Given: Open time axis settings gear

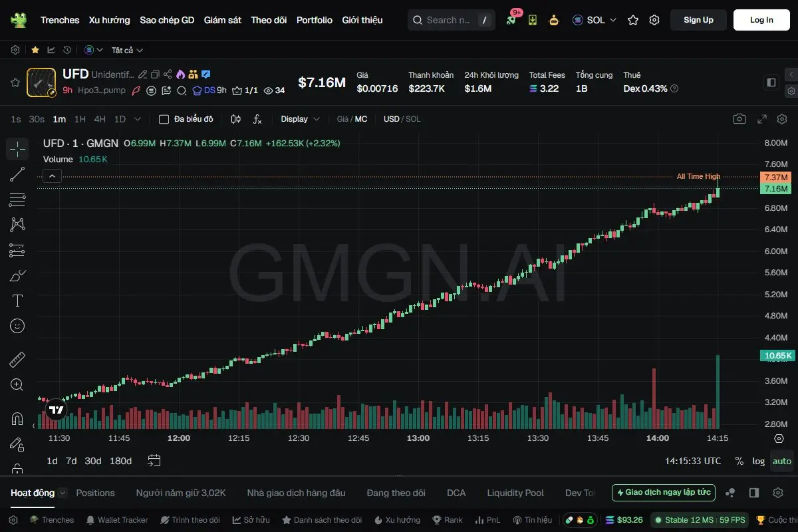Looking at the screenshot, I should [x=779, y=439].
